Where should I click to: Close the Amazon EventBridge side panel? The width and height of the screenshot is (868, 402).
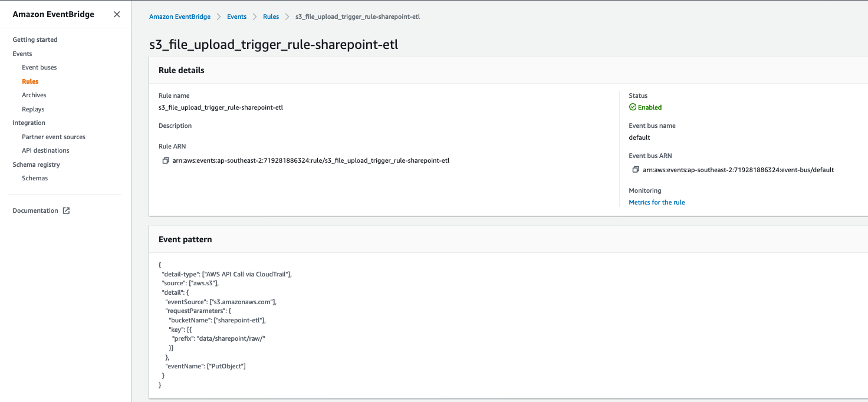point(117,15)
